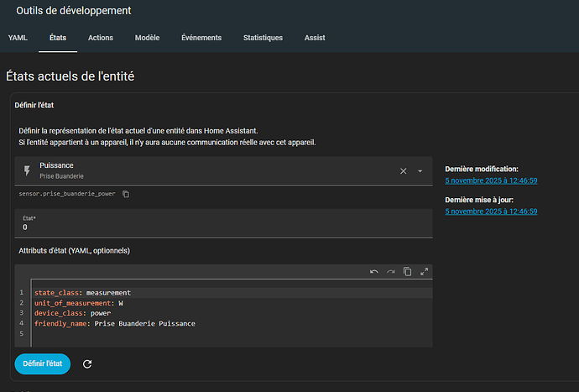
Task: Open the Actions tab
Action: (x=101, y=38)
